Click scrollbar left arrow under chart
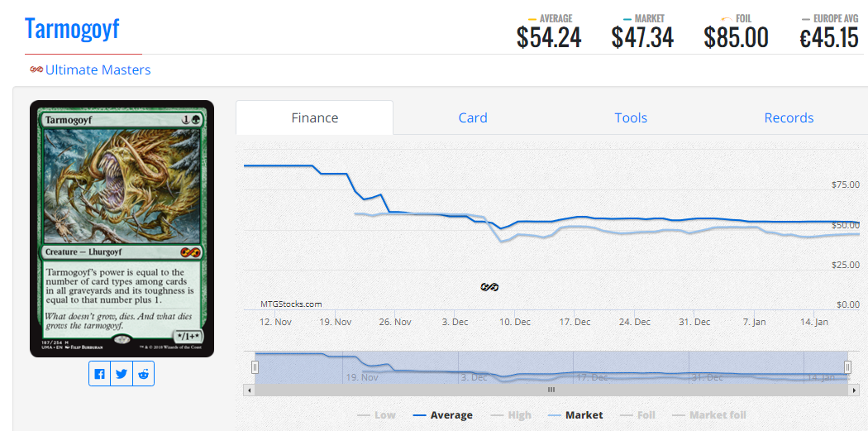Viewport: 868px width, 431px height. click(249, 390)
